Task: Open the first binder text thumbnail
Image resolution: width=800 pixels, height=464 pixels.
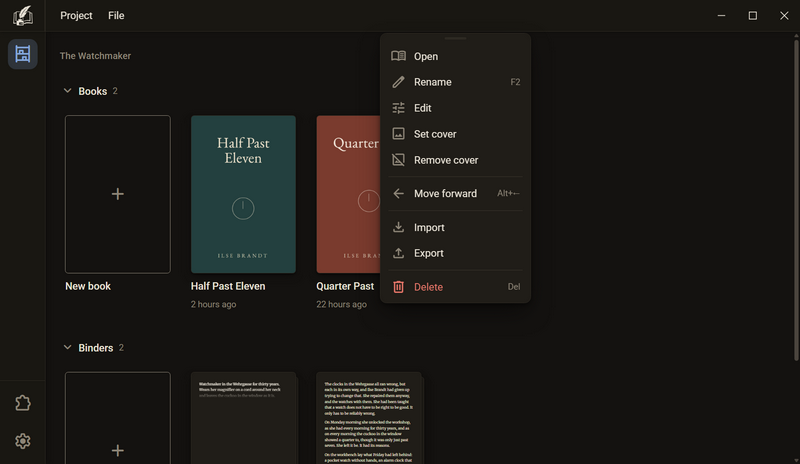Action: pyautogui.click(x=243, y=418)
